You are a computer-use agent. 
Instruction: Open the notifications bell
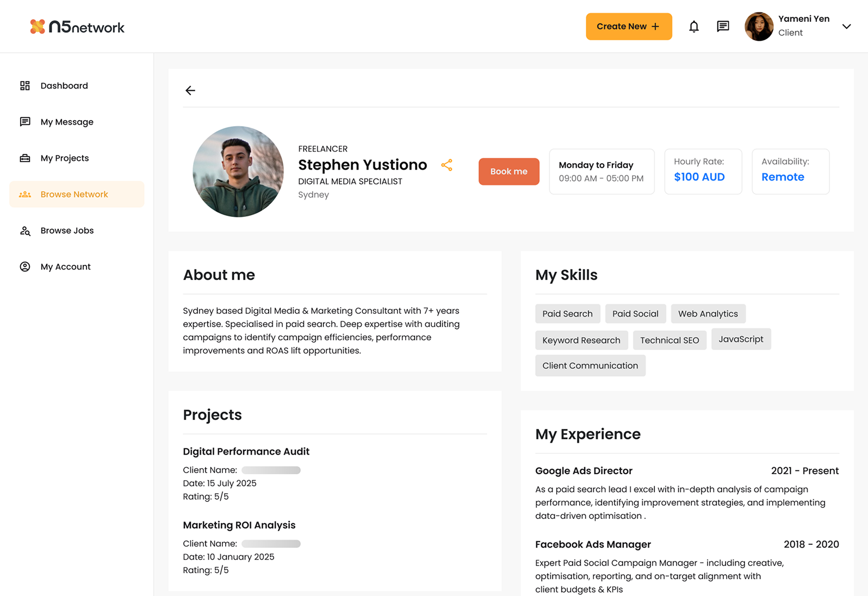click(693, 27)
